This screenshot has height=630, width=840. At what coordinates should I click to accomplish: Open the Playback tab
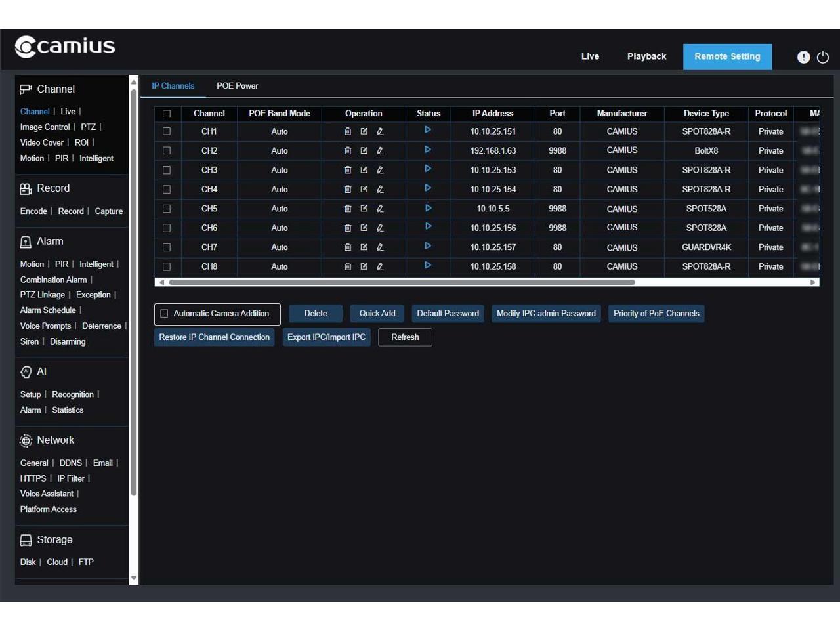pos(646,56)
